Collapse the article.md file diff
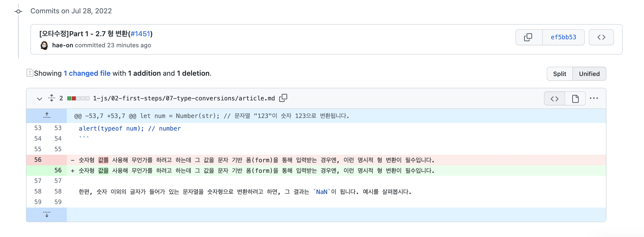The image size is (644, 237). 39,99
